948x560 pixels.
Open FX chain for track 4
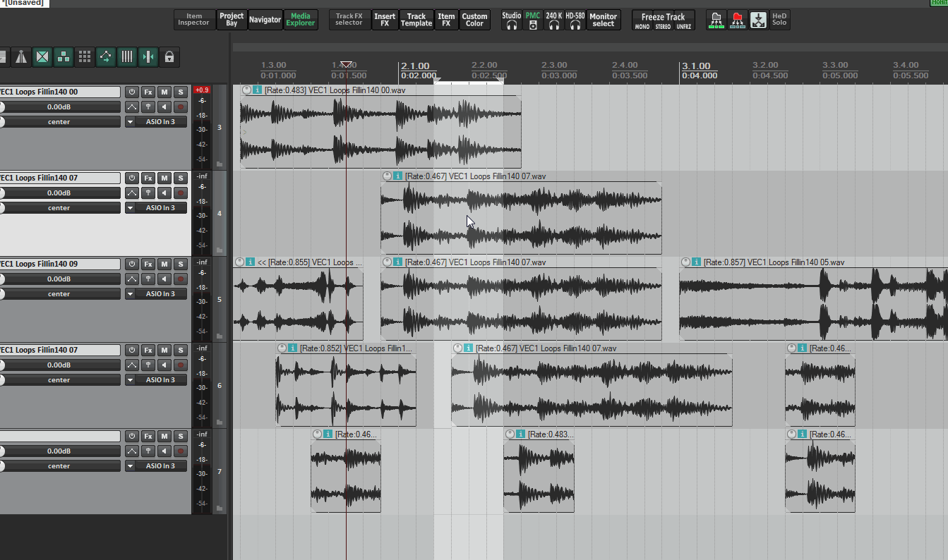coord(148,178)
